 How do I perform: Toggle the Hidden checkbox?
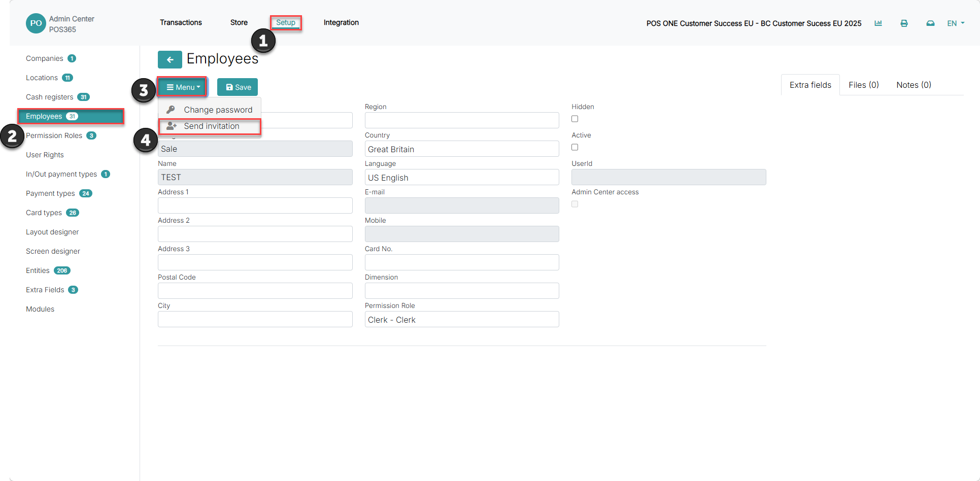(575, 119)
